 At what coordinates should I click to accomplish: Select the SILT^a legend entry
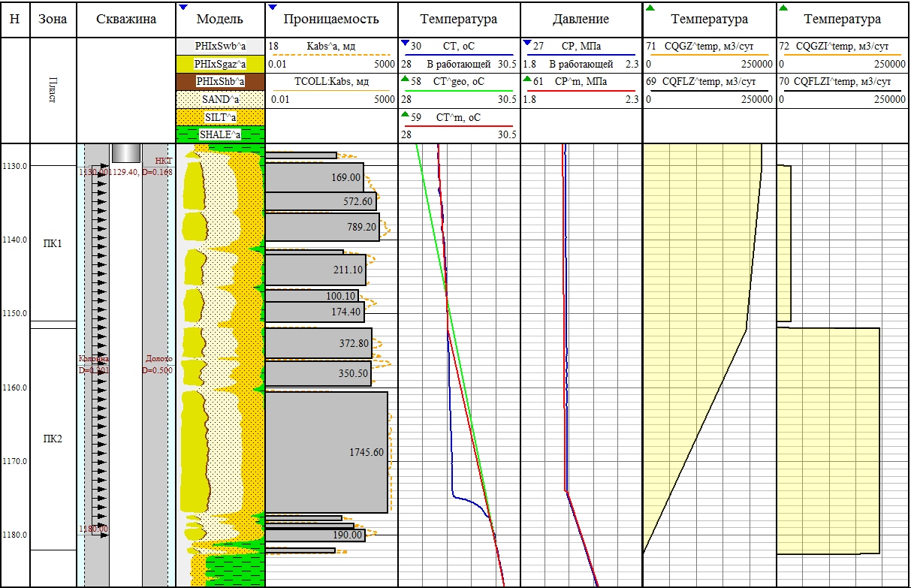[221, 117]
